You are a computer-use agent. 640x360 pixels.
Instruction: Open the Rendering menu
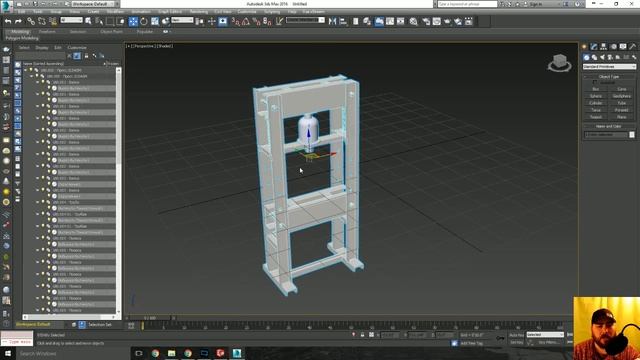click(x=198, y=12)
